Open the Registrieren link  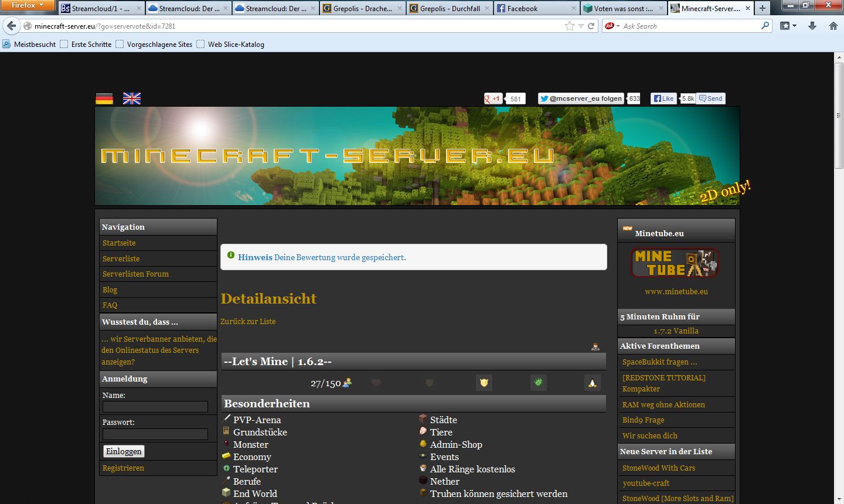tap(123, 468)
